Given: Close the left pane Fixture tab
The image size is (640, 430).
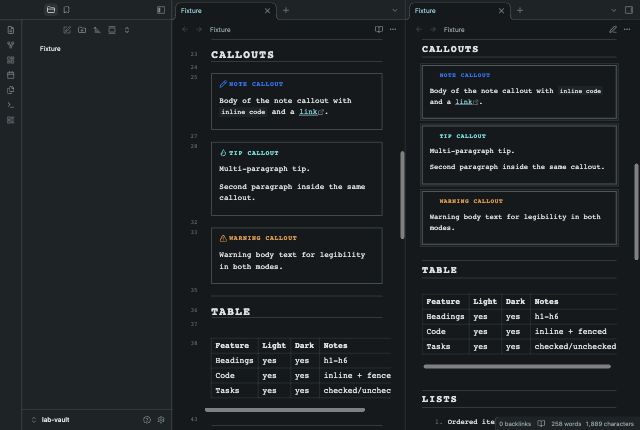Looking at the screenshot, I should pyautogui.click(x=267, y=11).
